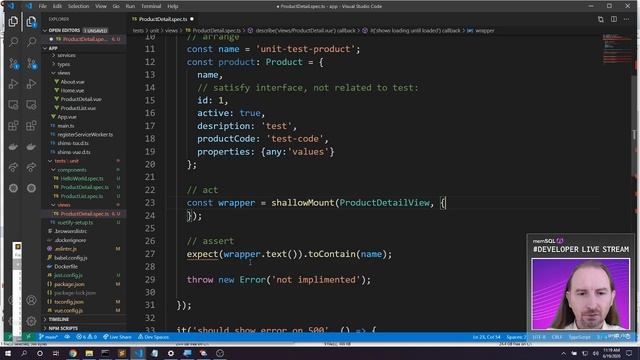Click line number 23 in the gutter
Image resolution: width=640 pixels, height=360 pixels.
click(x=150, y=203)
